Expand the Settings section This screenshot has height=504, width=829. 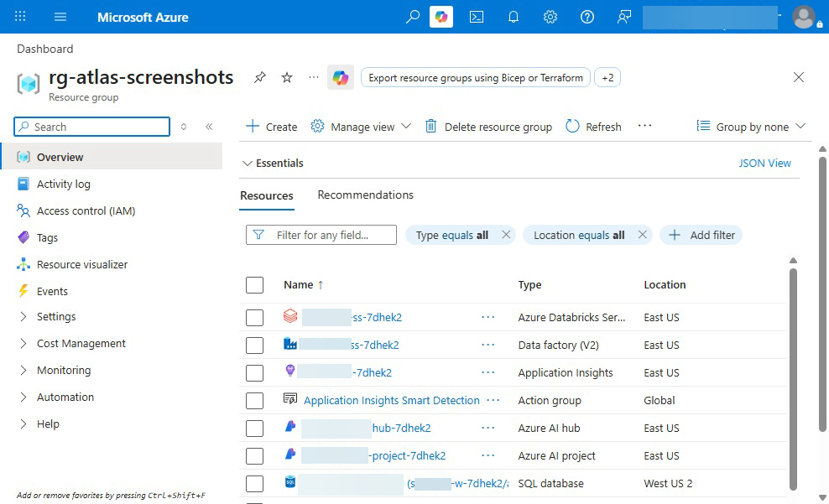pyautogui.click(x=23, y=316)
